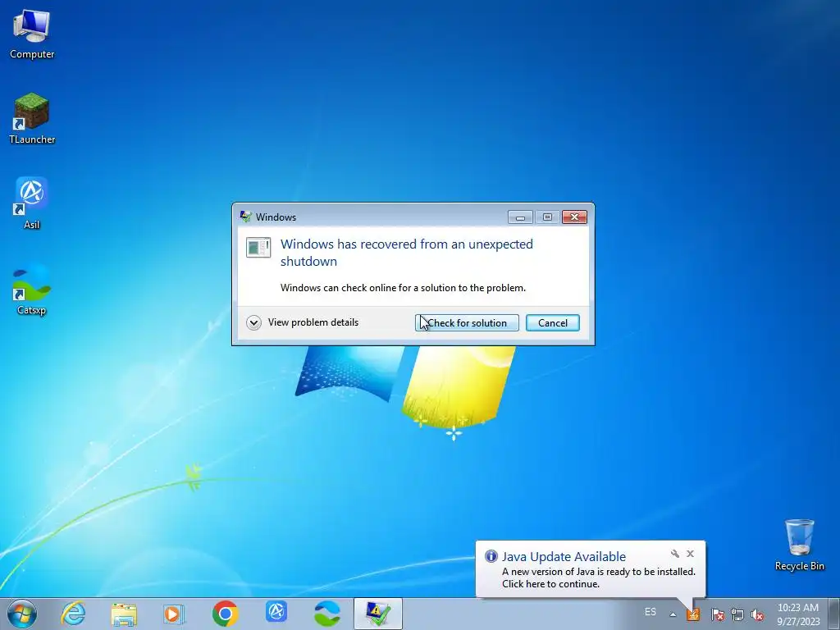Click the Show desktop strip
The image size is (840, 630).
[834, 614]
